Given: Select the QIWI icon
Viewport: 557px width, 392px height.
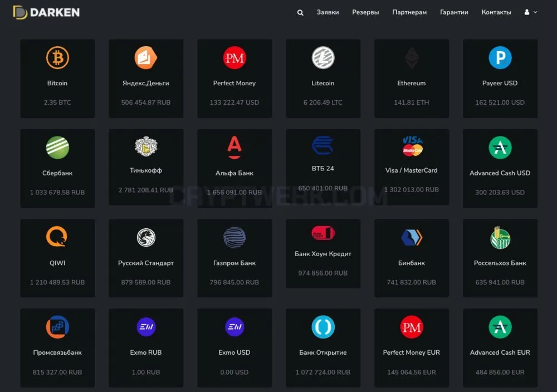Looking at the screenshot, I should pyautogui.click(x=57, y=237).
